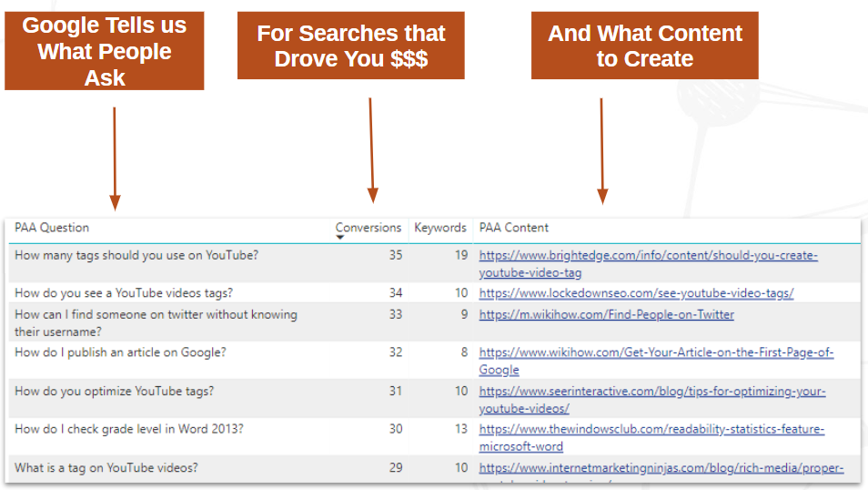The width and height of the screenshot is (868, 490).
Task: Select the PAA Question column header
Action: click(x=52, y=228)
